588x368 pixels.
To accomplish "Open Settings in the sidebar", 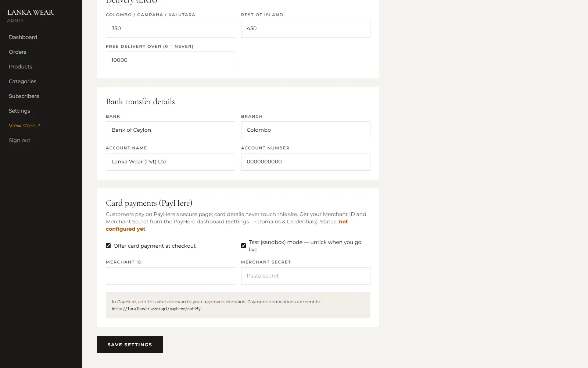I will coord(19,111).
